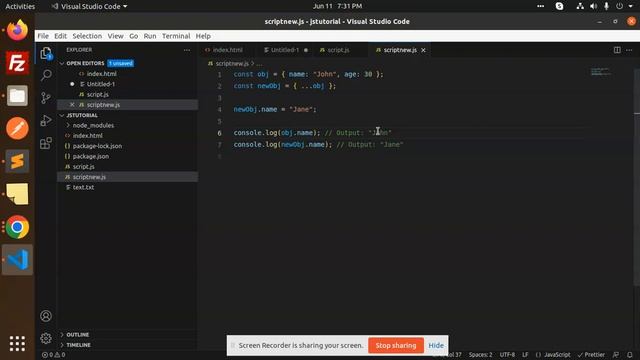Open notifications bell in status bar
The image size is (640, 360).
[630, 355]
